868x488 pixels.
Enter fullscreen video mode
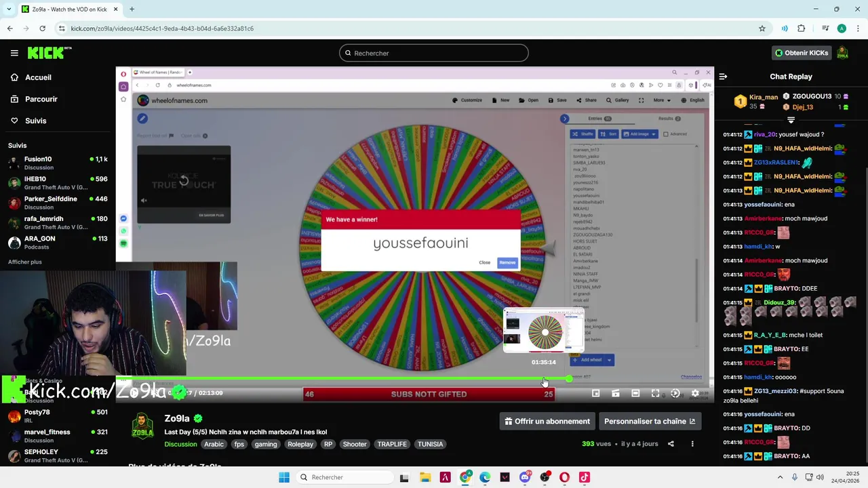pos(655,393)
